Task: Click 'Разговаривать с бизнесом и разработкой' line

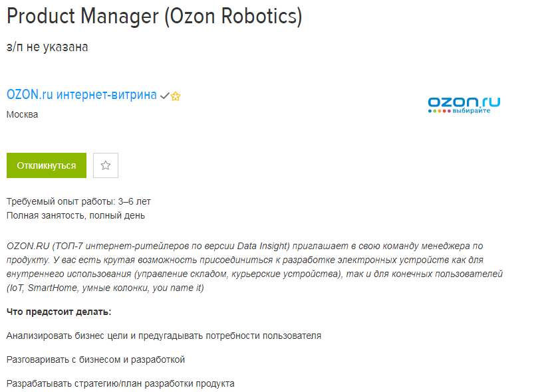Action: [x=96, y=359]
